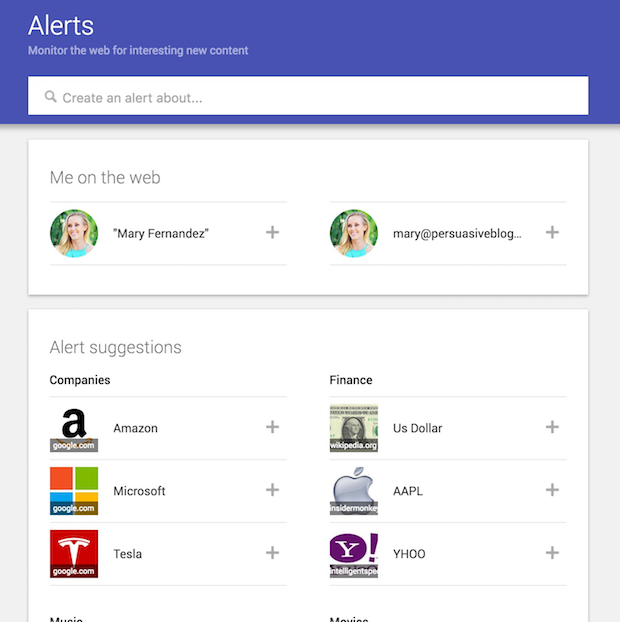Screen dimensions: 620x622
Task: Select the YHOO suggestion text
Action: coord(409,554)
